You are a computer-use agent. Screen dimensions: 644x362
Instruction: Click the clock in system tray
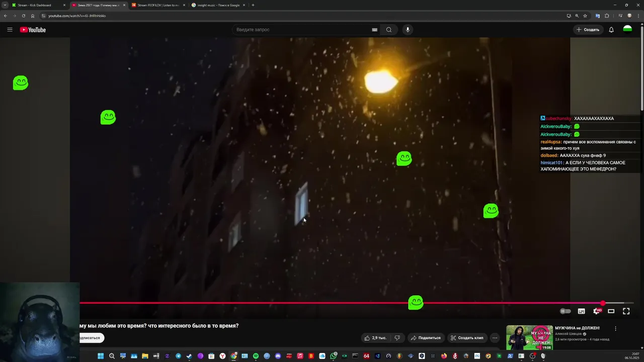(x=632, y=356)
